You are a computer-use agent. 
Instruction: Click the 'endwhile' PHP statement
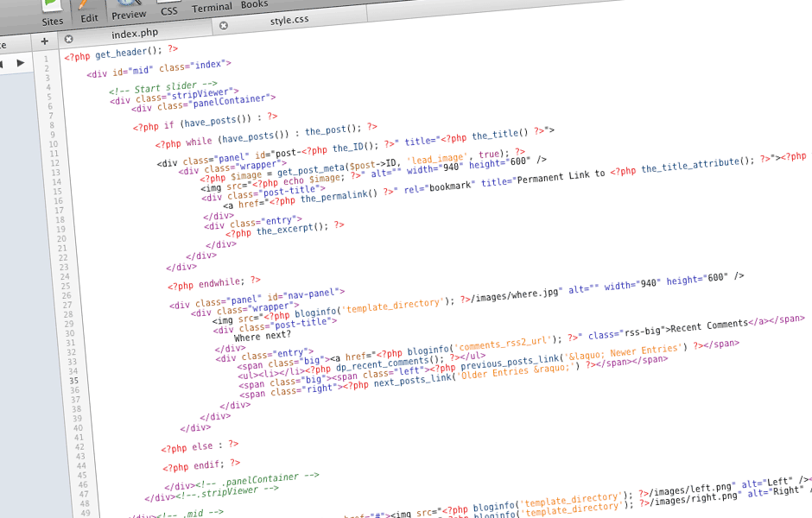coord(217,282)
